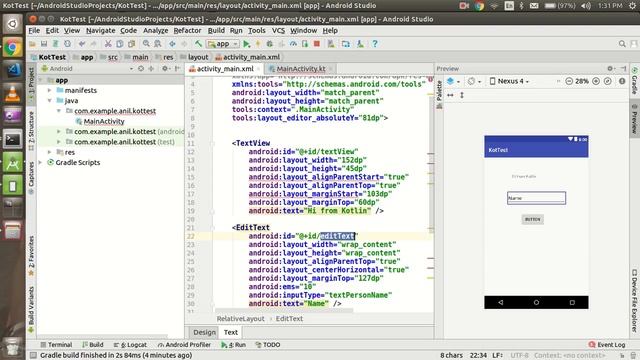Screen dimensions: 640x360
Task: Open the VCS menu
Action: (278, 31)
